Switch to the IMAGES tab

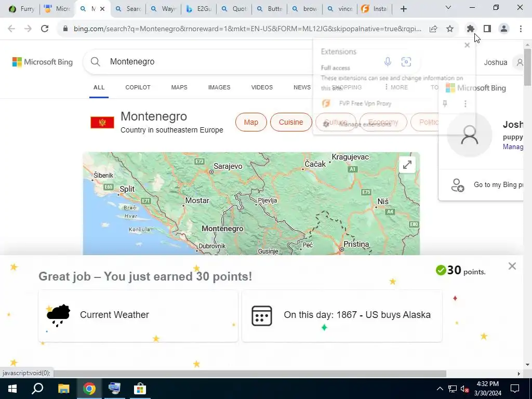pyautogui.click(x=219, y=87)
